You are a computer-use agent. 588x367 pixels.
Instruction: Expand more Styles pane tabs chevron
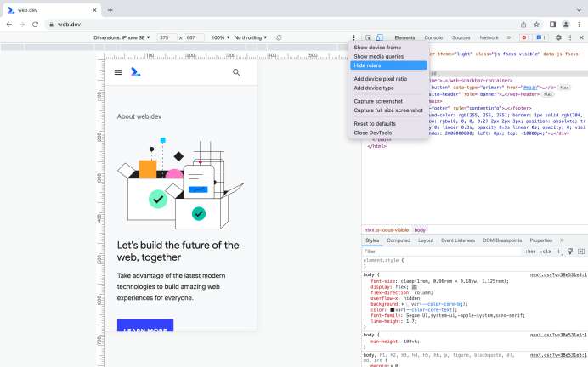562,240
